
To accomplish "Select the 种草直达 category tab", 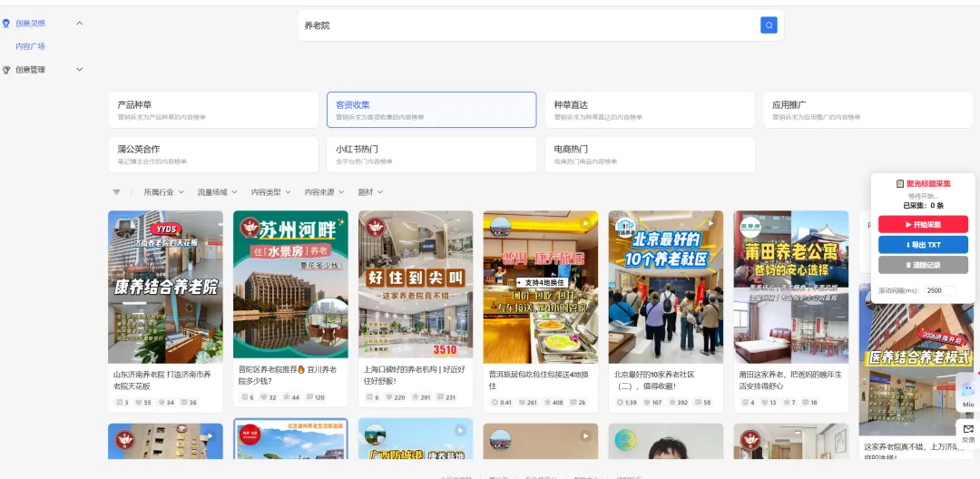I will (650, 110).
